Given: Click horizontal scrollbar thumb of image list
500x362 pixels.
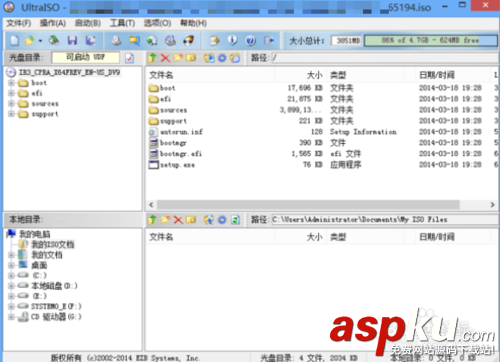Looking at the screenshot, I should [308, 204].
